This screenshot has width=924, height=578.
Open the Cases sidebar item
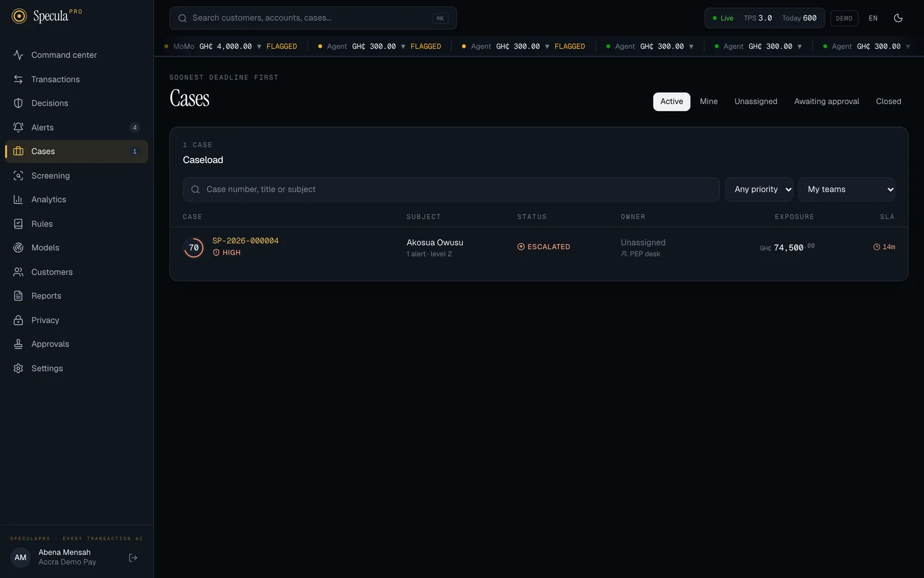(76, 151)
